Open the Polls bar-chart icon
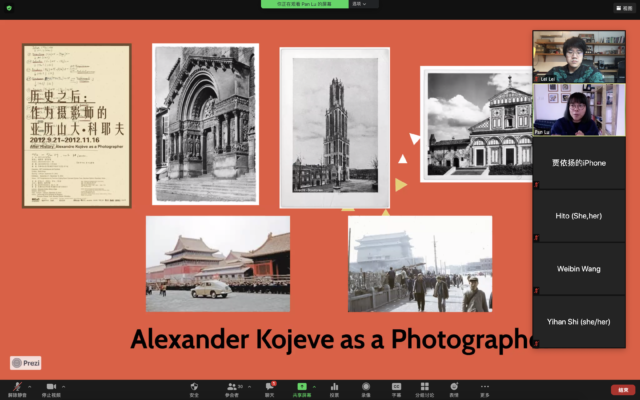This screenshot has width=640, height=400. (334, 386)
